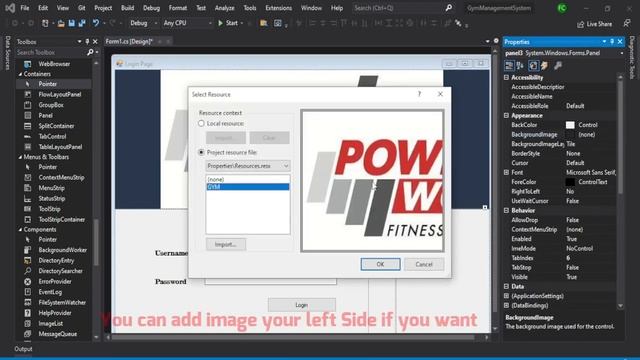
Task: Open the panel3 object selector dropdown
Action: [x=622, y=53]
